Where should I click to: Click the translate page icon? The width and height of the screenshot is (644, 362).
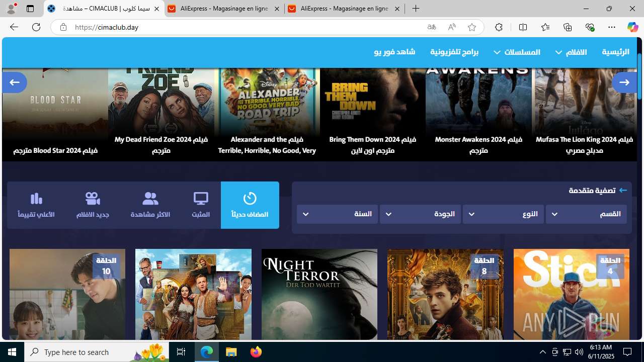coord(432,27)
